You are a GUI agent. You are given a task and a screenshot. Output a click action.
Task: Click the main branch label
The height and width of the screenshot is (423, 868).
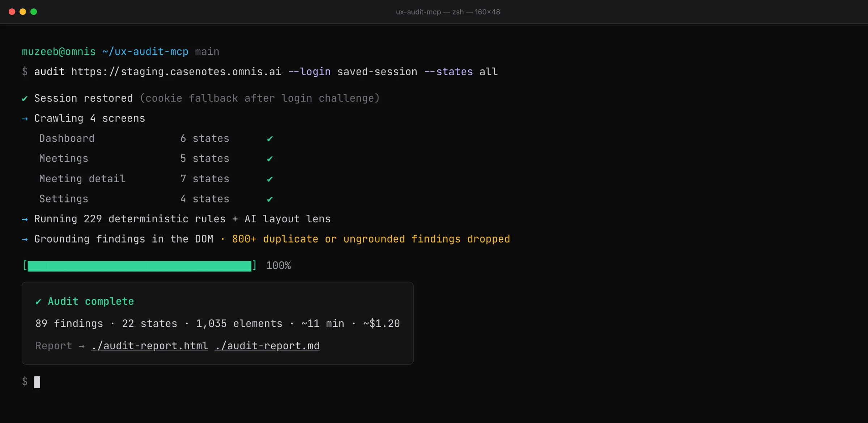coord(207,52)
